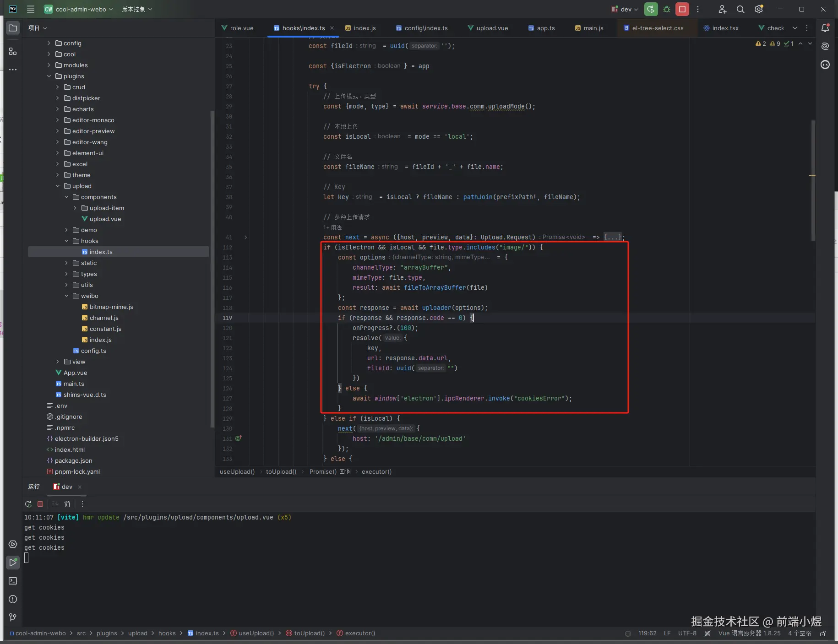Open the Run tool window
Screen dimensions: 838x644
coord(13,563)
